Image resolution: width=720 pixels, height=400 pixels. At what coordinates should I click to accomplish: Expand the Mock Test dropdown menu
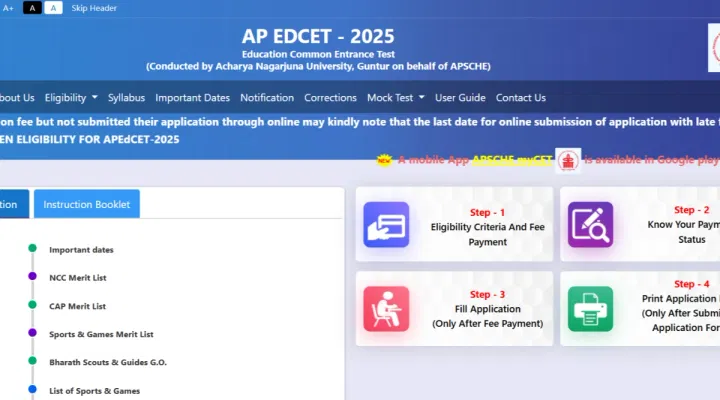pos(395,98)
